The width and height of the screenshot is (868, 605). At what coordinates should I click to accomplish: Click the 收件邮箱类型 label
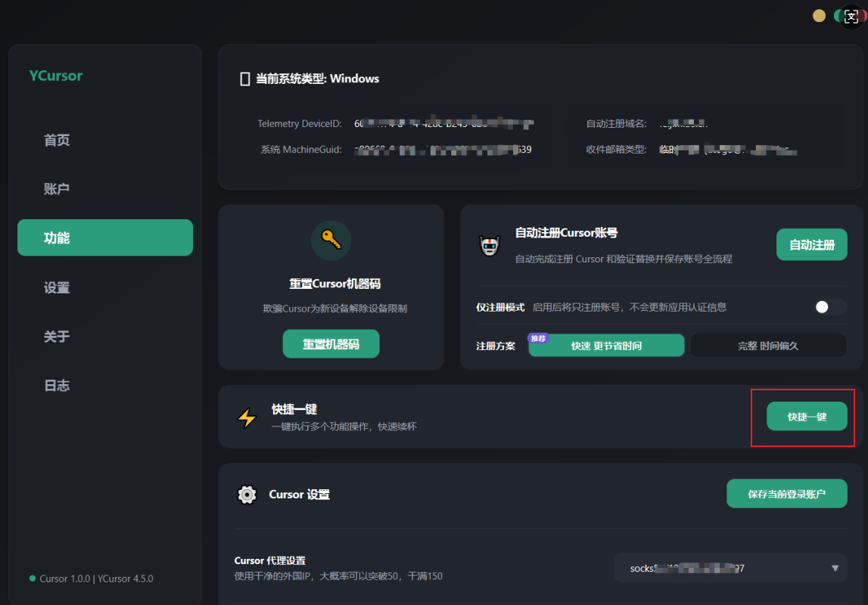pos(616,150)
